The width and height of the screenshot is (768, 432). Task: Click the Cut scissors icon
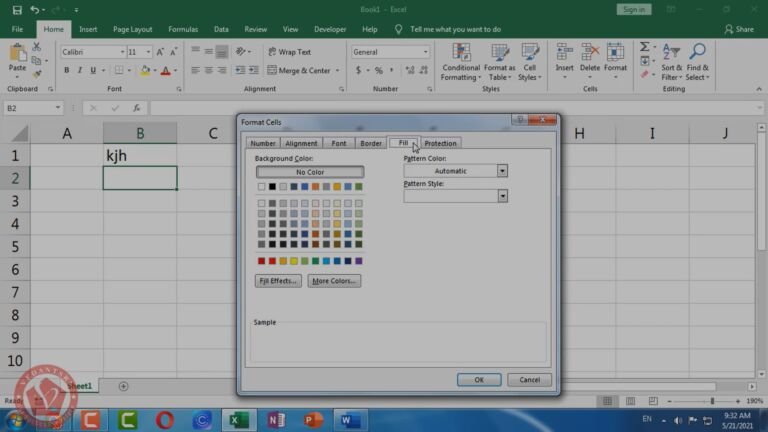pyautogui.click(x=37, y=47)
